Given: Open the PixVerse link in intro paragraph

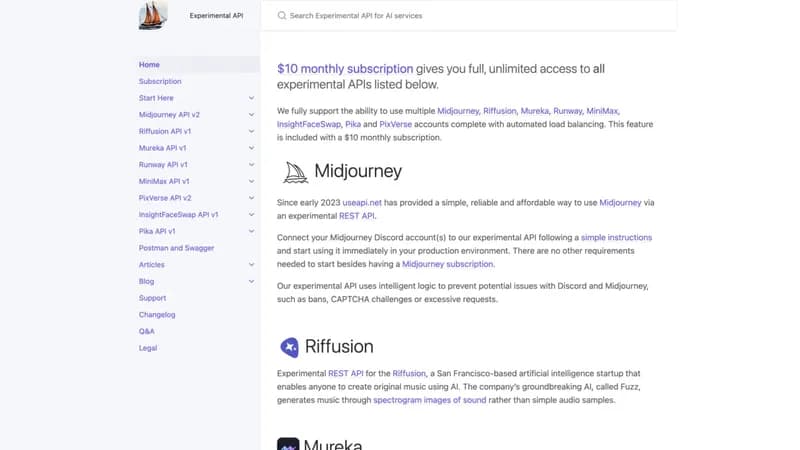Looking at the screenshot, I should 395,124.
